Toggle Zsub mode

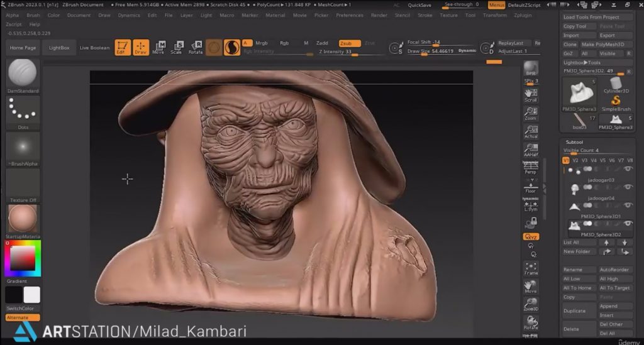(x=349, y=43)
